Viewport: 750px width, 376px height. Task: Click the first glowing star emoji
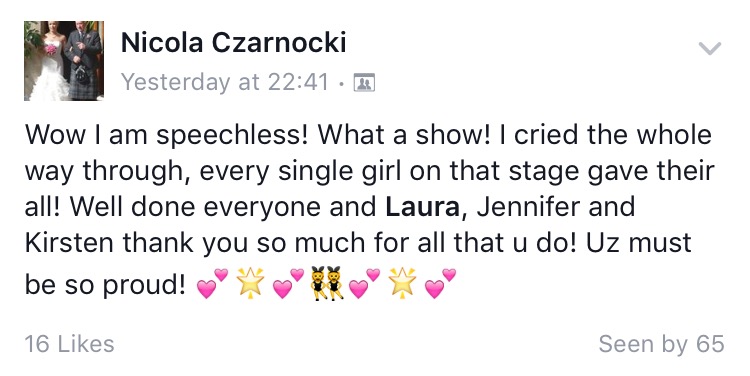(x=251, y=283)
